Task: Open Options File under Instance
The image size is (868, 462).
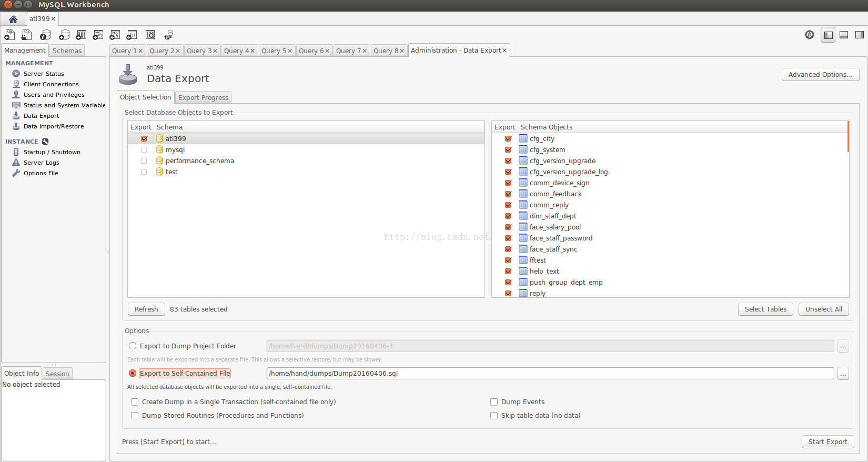Action: point(41,173)
